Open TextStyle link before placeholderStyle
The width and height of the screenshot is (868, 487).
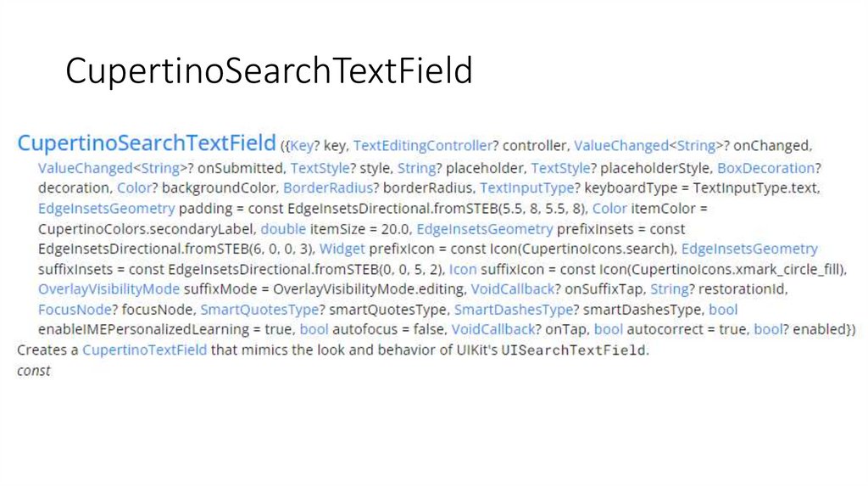559,167
